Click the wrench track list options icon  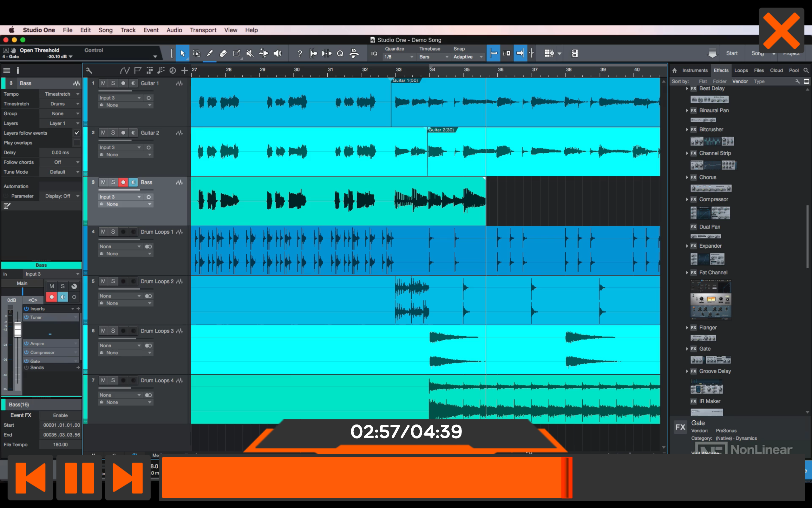[89, 70]
